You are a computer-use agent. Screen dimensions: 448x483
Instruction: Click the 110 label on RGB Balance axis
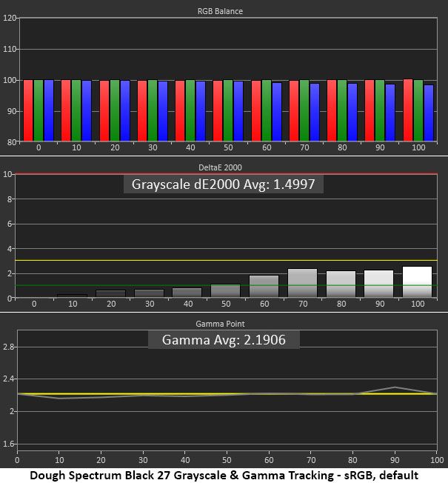[9, 49]
